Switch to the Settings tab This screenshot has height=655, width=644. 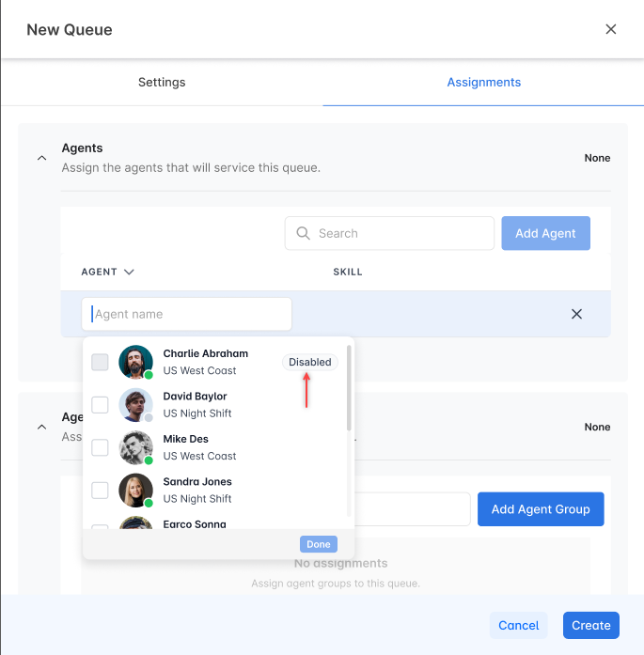162,83
